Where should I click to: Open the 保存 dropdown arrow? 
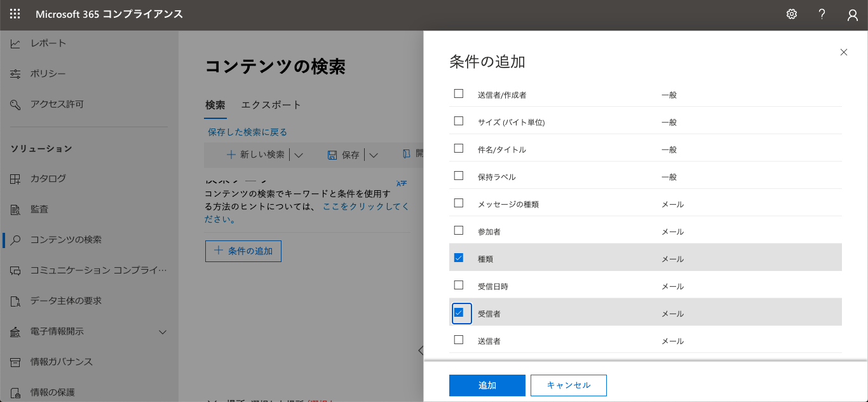click(x=374, y=155)
